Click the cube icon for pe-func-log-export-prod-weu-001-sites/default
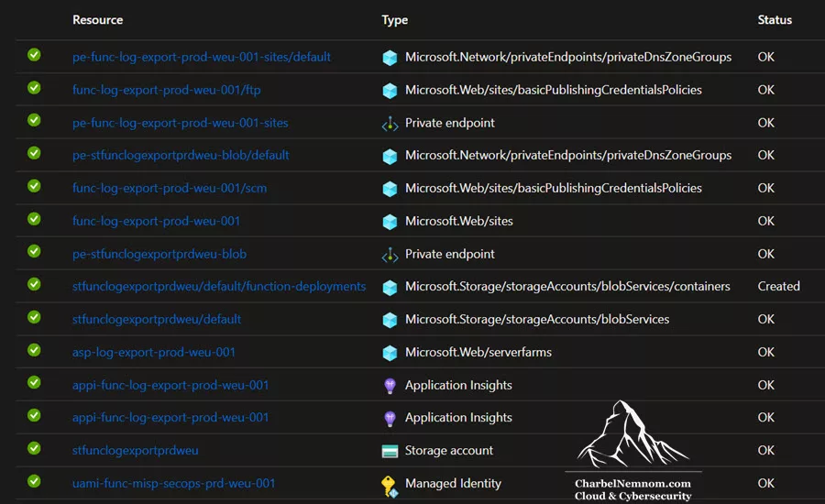This screenshot has width=825, height=504. [390, 58]
